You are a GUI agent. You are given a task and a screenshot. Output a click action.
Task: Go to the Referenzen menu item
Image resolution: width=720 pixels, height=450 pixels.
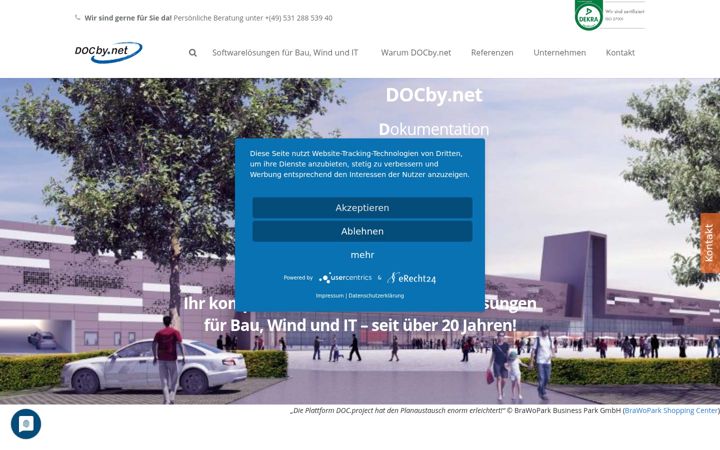point(492,53)
